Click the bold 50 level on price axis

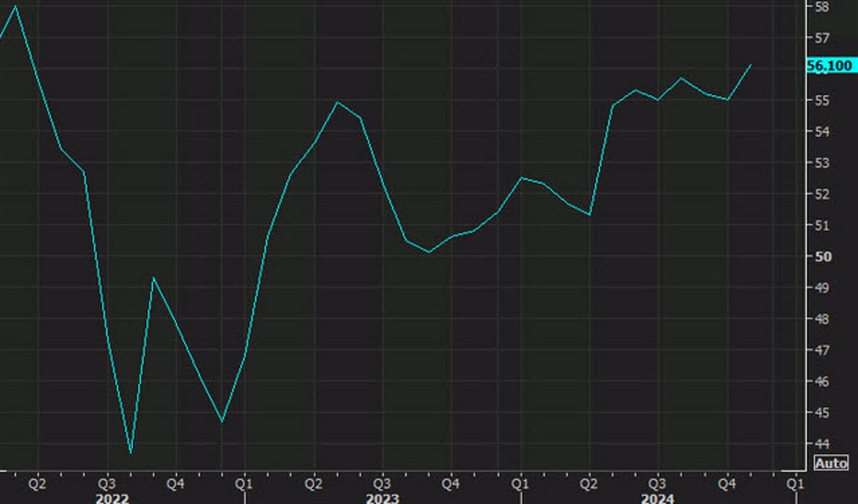[x=821, y=256]
